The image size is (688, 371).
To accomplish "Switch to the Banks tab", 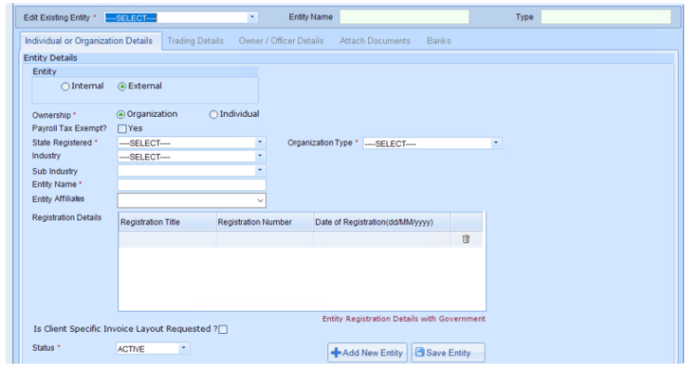I will coord(439,41).
